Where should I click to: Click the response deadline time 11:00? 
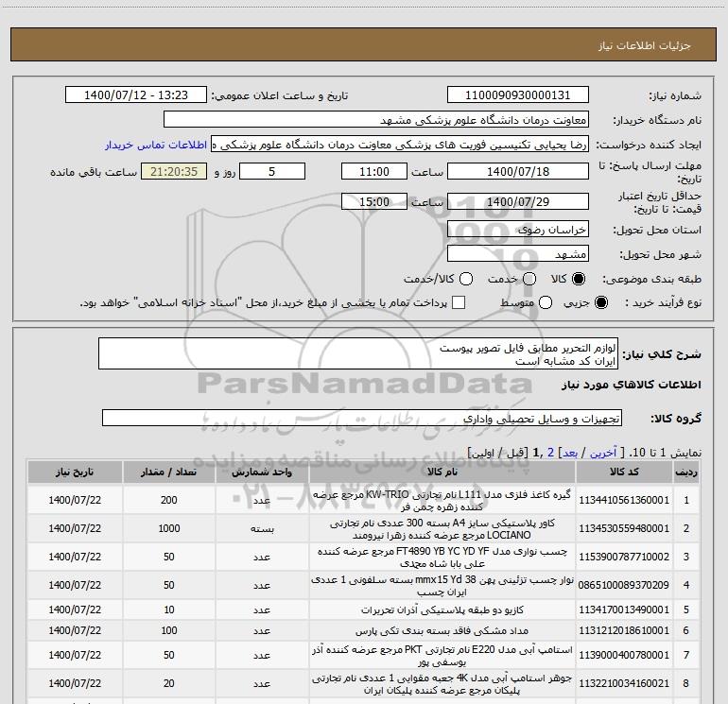click(x=374, y=171)
